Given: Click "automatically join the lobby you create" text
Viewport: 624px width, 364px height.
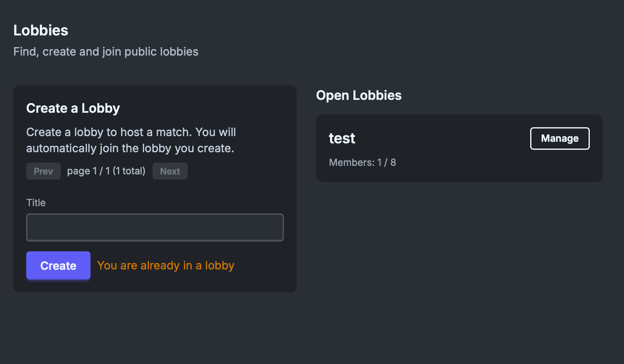Looking at the screenshot, I should [130, 148].
